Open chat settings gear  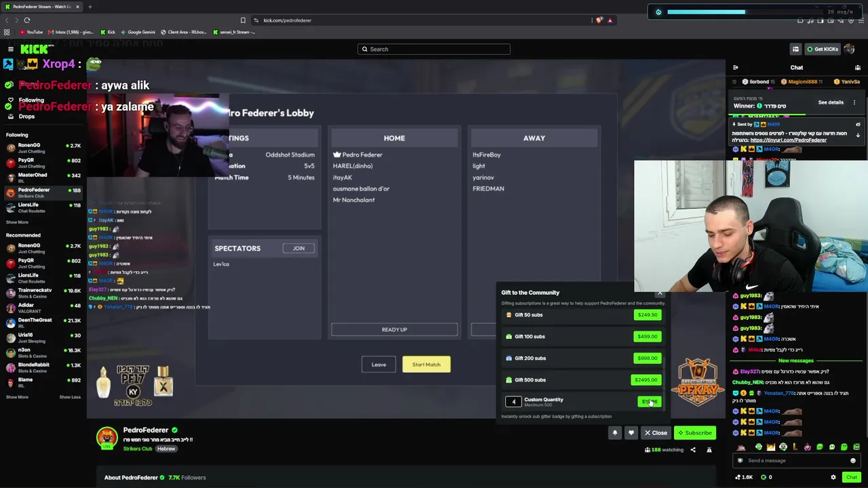[833, 477]
